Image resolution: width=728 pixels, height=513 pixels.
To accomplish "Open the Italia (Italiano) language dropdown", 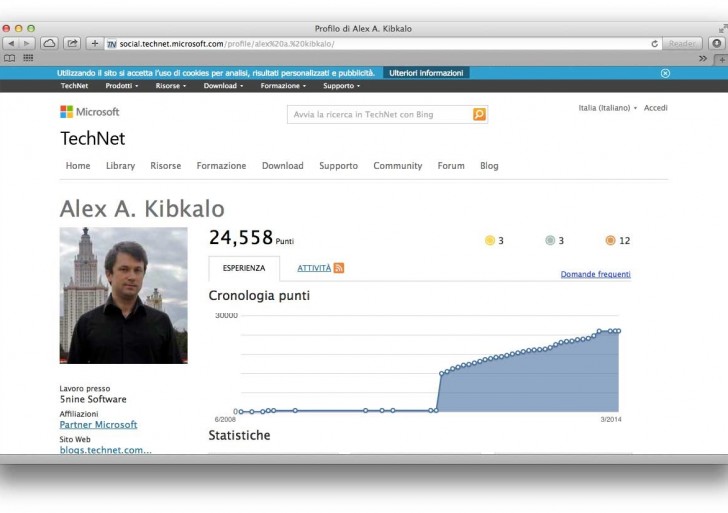I will [607, 108].
